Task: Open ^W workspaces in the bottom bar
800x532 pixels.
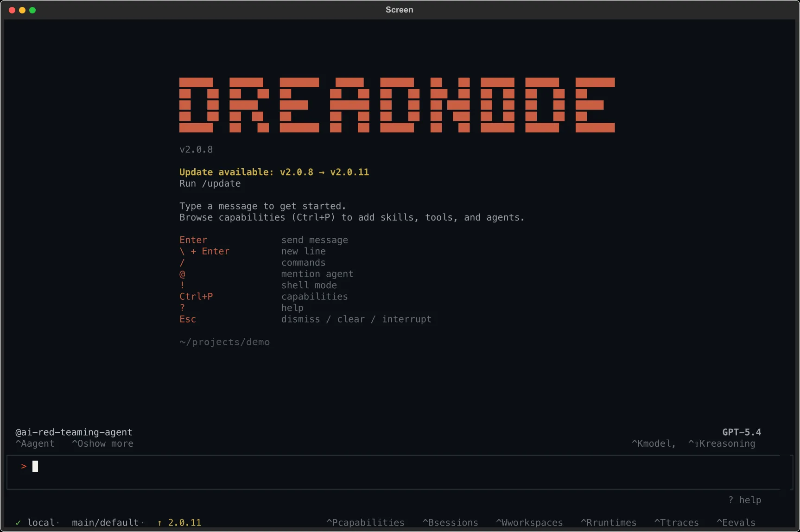Action: 529,523
